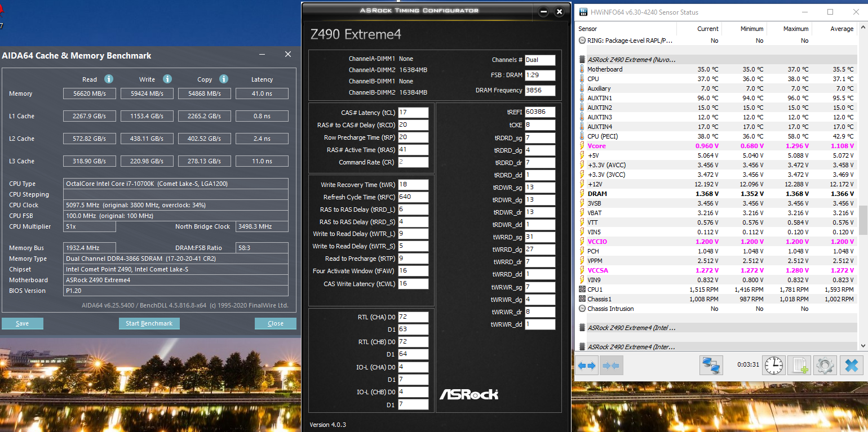Start logging with the sheet-plus icon
The height and width of the screenshot is (432, 868).
coord(799,366)
